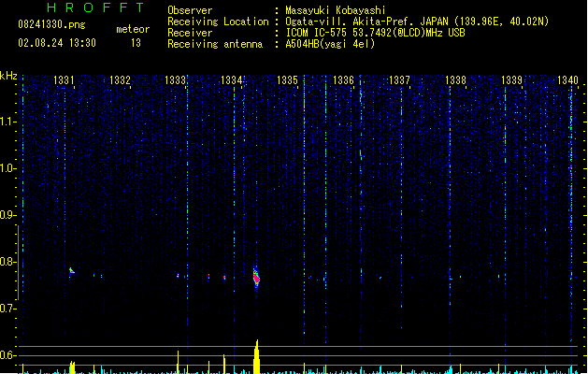
Task: Click the 1336 time marker
Action: click(343, 79)
